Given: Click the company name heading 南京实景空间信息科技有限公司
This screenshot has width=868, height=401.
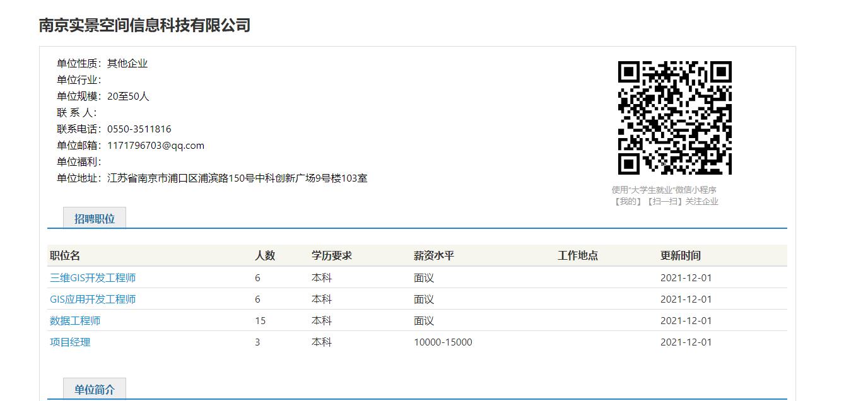Looking at the screenshot, I should click(144, 25).
